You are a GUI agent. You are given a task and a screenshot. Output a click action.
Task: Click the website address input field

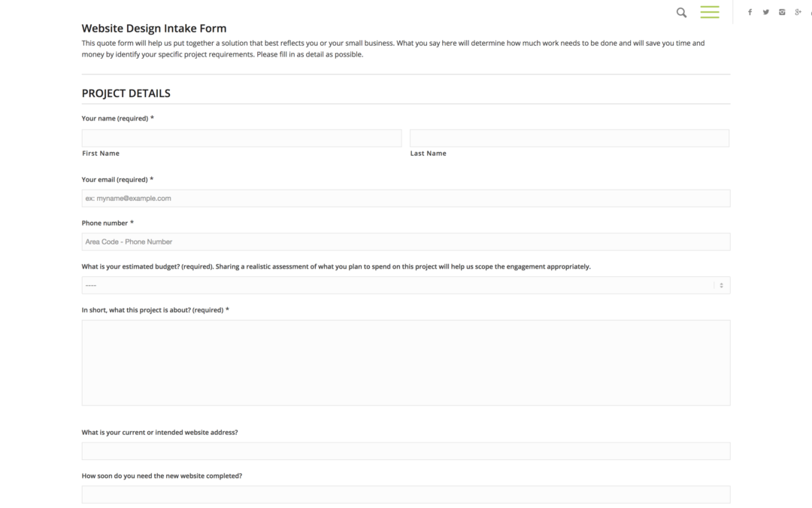point(405,451)
